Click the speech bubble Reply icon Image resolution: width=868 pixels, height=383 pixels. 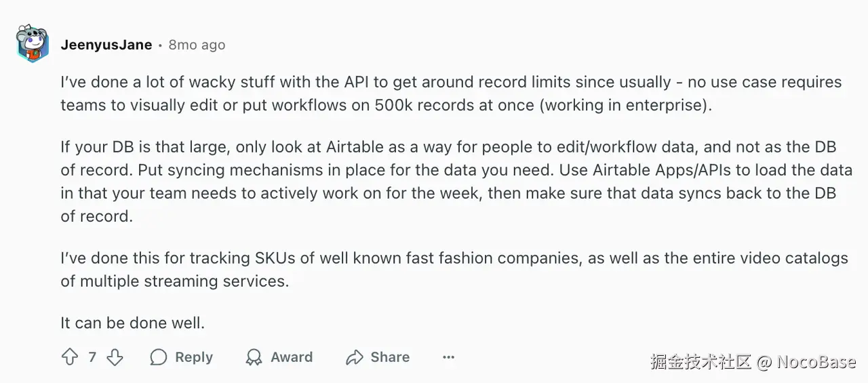pyautogui.click(x=159, y=357)
